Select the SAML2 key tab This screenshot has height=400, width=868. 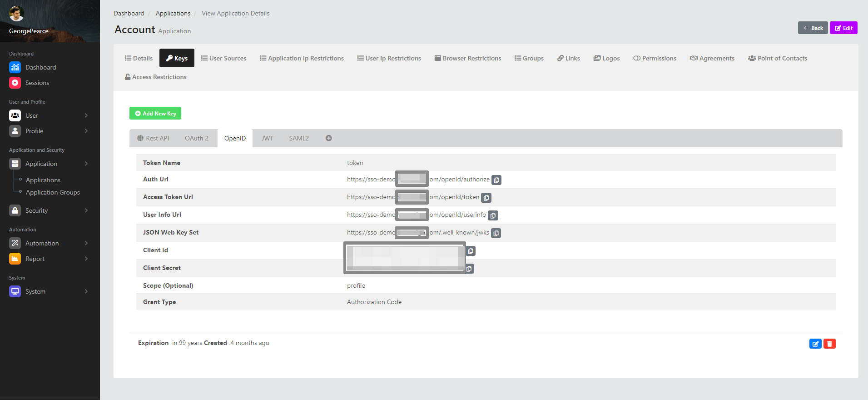pyautogui.click(x=298, y=138)
